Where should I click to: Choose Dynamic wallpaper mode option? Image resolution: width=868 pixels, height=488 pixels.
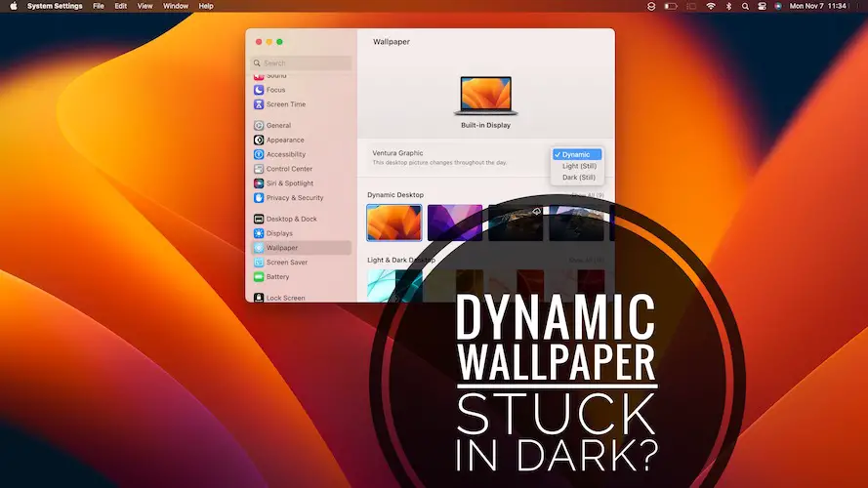coord(577,154)
